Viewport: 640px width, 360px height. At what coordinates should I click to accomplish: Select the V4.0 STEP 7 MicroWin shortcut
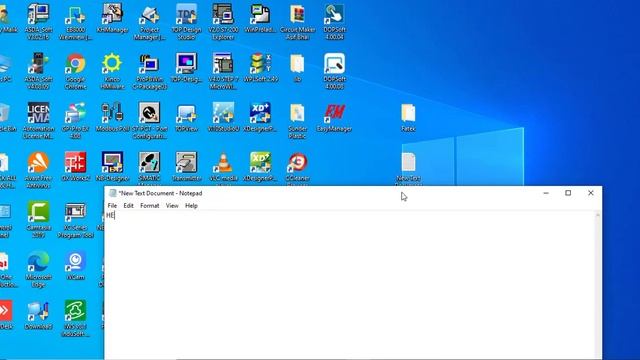click(x=223, y=71)
